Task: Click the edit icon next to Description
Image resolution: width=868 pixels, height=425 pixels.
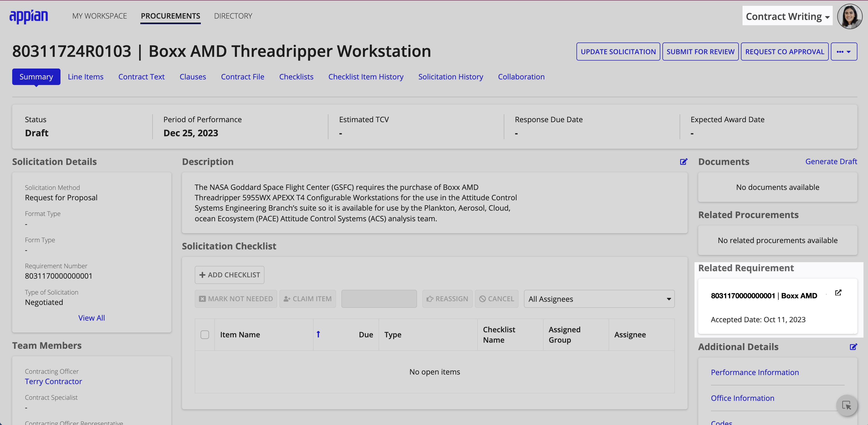Action: [684, 161]
